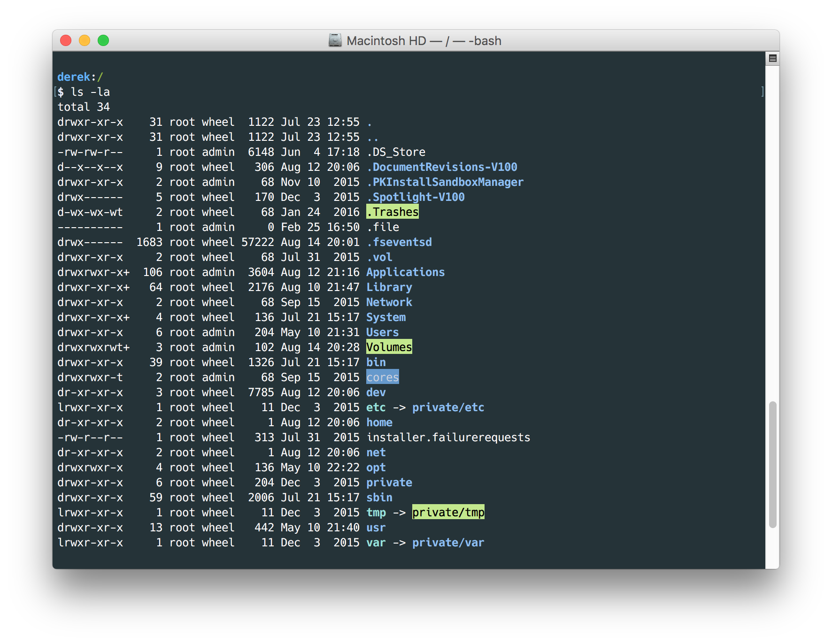Click the 'private/etc' link target
The width and height of the screenshot is (832, 644).
[448, 407]
